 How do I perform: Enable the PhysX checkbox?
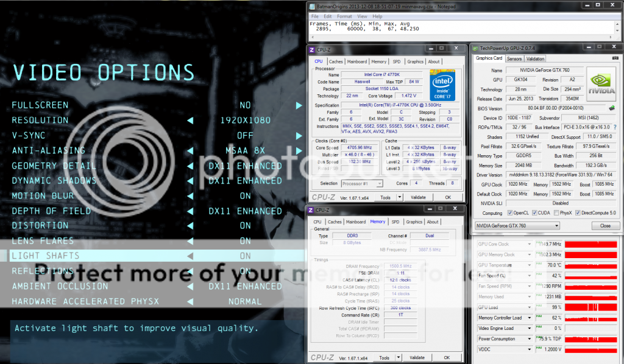(558, 213)
